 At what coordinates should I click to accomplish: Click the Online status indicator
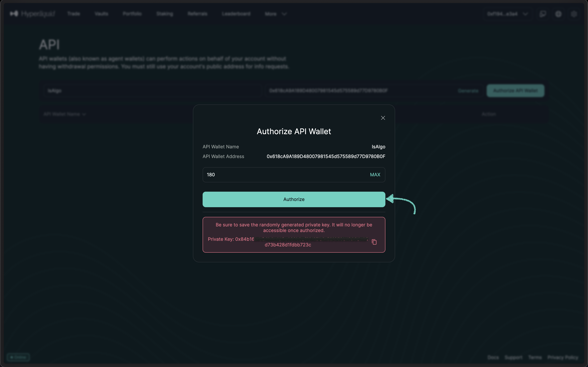click(19, 357)
